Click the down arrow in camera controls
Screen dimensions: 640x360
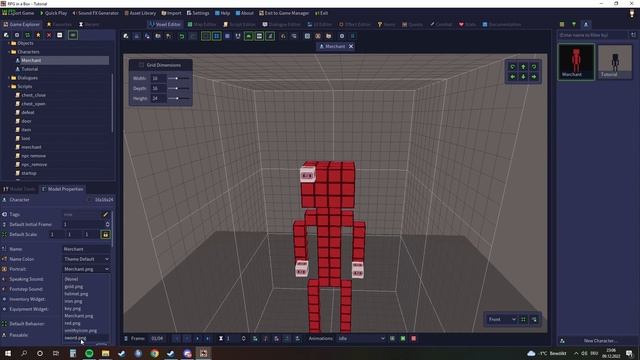(x=523, y=77)
